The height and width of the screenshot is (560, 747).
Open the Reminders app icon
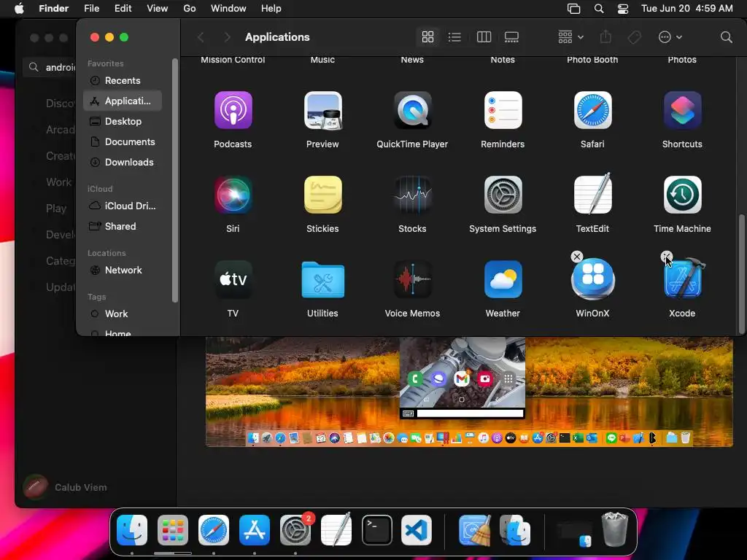point(503,111)
